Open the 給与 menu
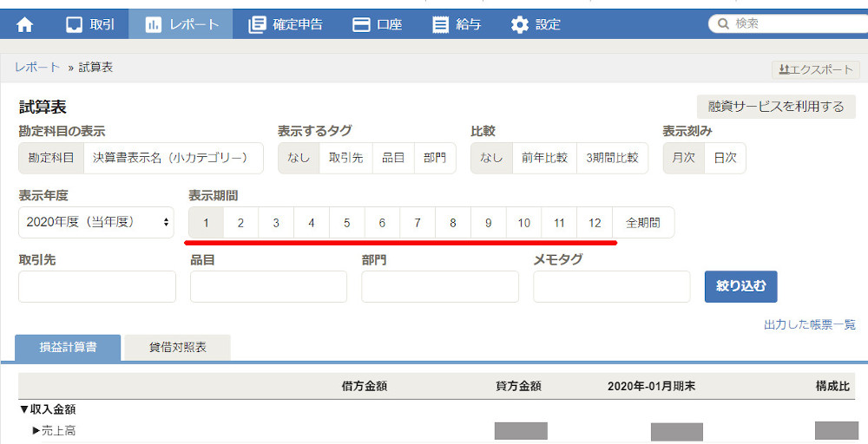The image size is (868, 444). click(457, 24)
